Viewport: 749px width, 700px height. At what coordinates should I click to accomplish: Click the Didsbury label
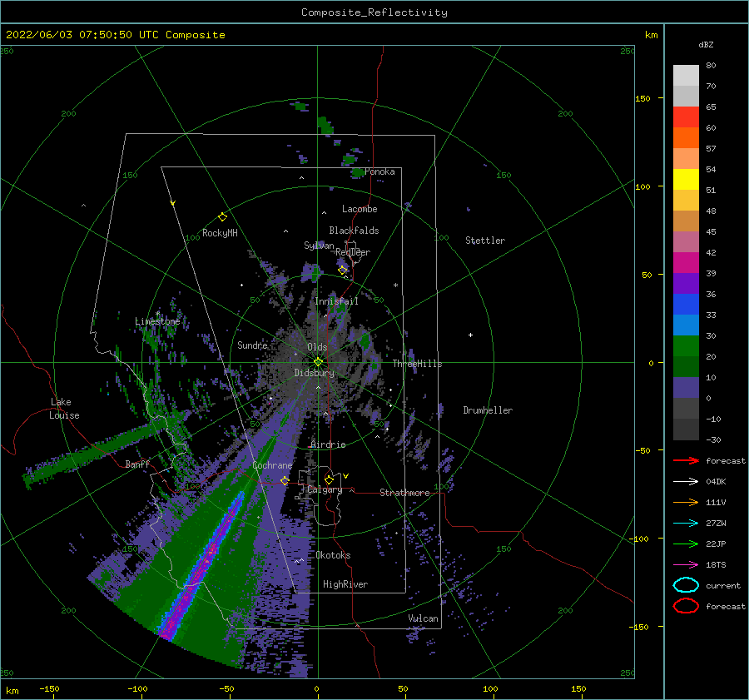(315, 373)
